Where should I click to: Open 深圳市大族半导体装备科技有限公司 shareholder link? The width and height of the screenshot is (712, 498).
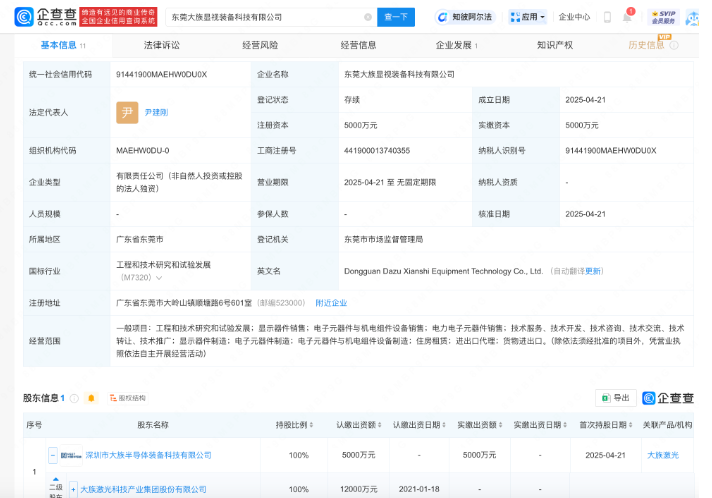pyautogui.click(x=148, y=455)
